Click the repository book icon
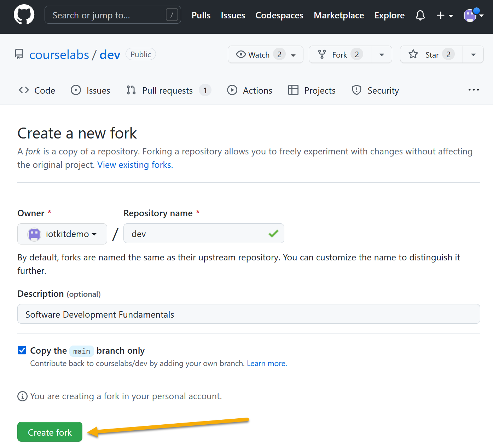This screenshot has width=493, height=448. click(19, 54)
